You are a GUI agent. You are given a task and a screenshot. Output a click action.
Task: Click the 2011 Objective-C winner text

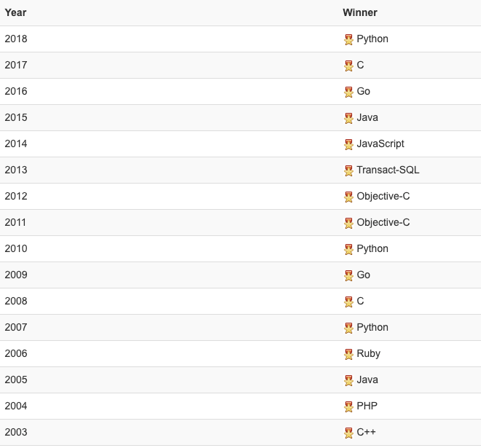click(x=383, y=222)
